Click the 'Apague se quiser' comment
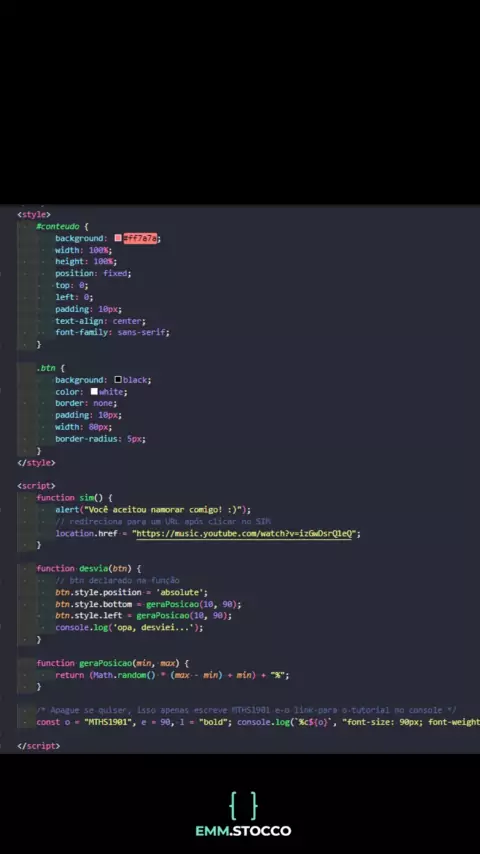The width and height of the screenshot is (480, 854). [x=246, y=710]
